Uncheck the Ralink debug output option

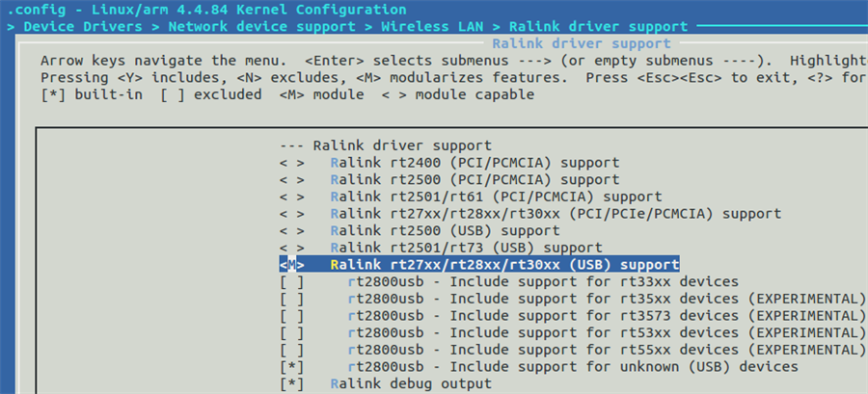point(291,383)
